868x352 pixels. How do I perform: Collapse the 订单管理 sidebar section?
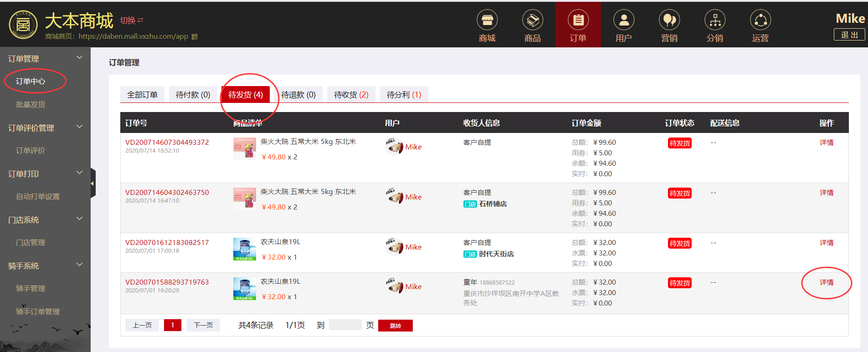pos(80,58)
